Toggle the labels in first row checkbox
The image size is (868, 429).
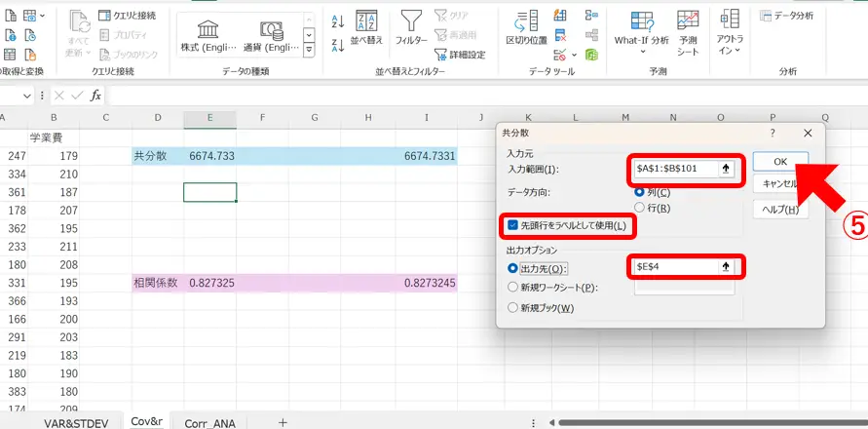[512, 226]
